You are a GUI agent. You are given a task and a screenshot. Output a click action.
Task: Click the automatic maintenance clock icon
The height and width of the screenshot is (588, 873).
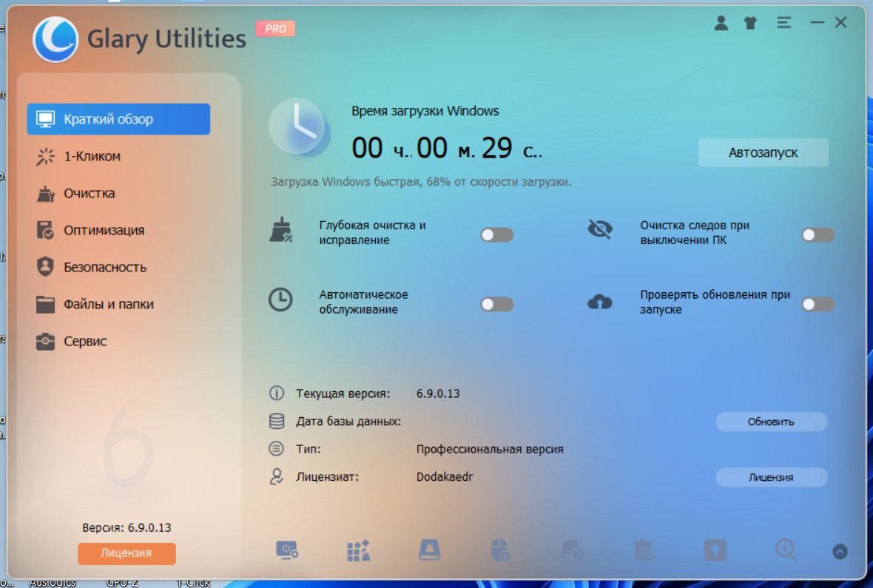tap(280, 300)
